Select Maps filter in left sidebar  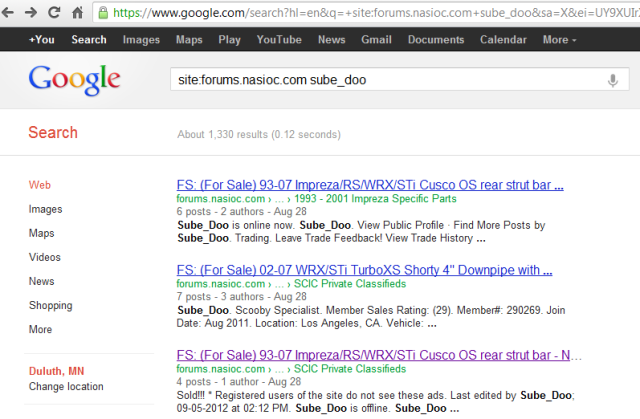click(41, 233)
